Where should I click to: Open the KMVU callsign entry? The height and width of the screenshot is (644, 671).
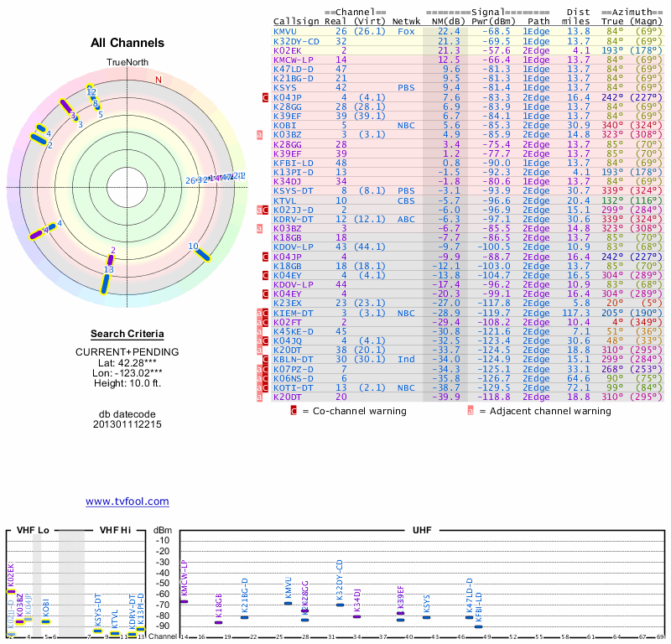[284, 31]
